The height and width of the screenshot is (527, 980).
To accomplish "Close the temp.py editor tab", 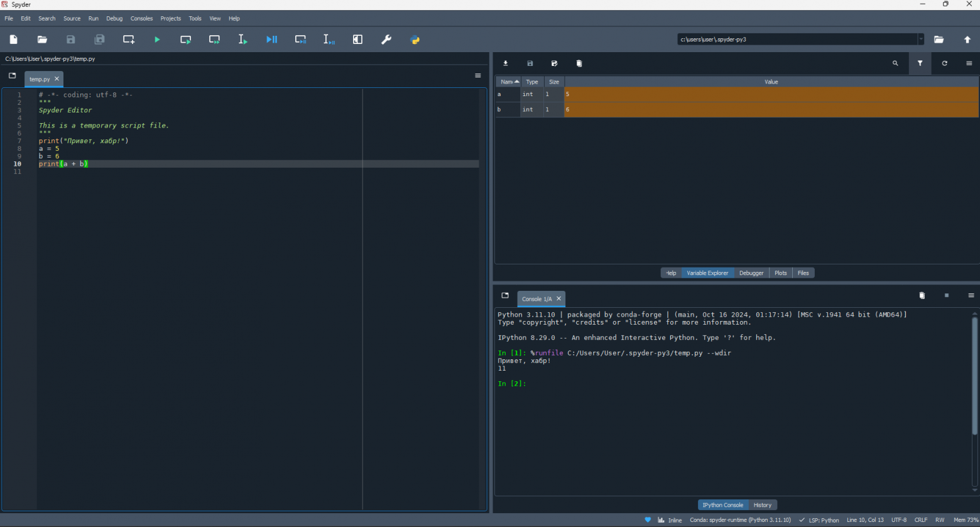I will pos(57,79).
